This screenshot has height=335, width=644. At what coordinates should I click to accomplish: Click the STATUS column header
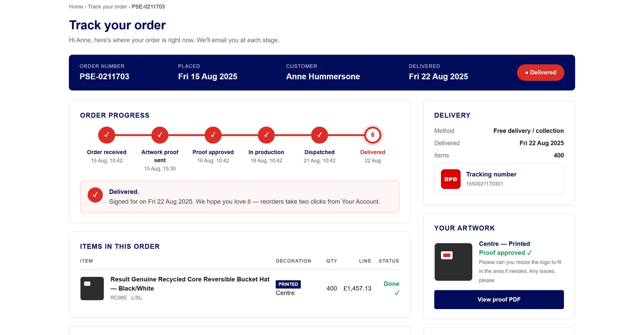389,261
